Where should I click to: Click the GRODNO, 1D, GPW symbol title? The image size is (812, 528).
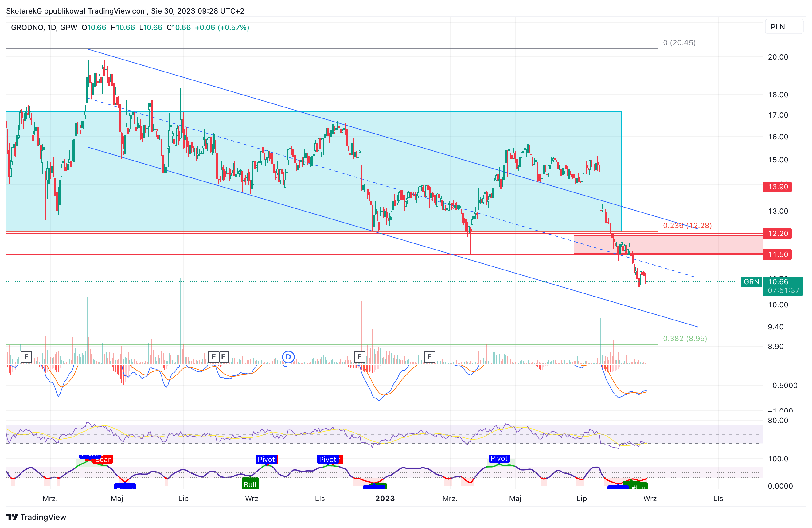pos(44,28)
